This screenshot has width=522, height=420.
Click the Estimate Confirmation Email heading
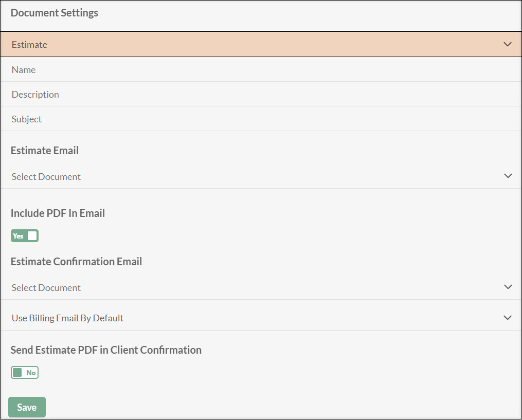point(76,261)
